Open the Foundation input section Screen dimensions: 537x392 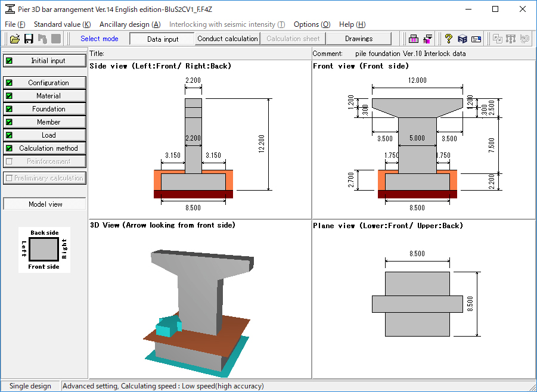[x=45, y=109]
